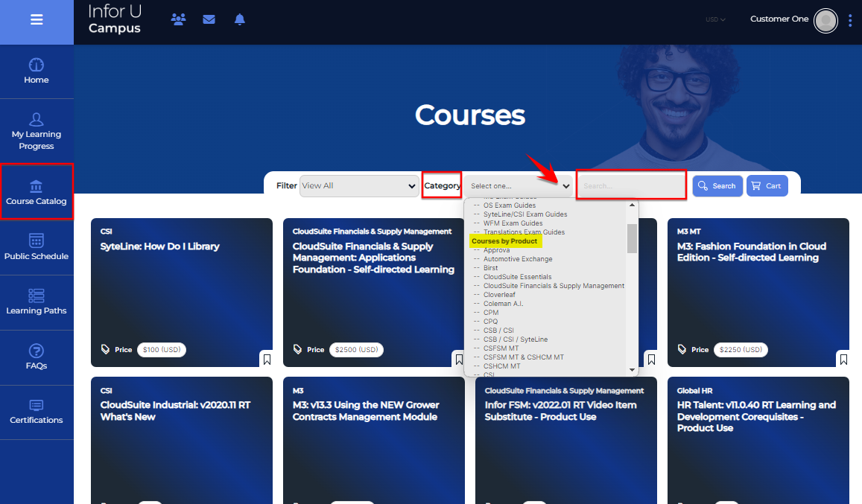Click the category list scrollbar thumb
The height and width of the screenshot is (504, 862).
(x=632, y=238)
